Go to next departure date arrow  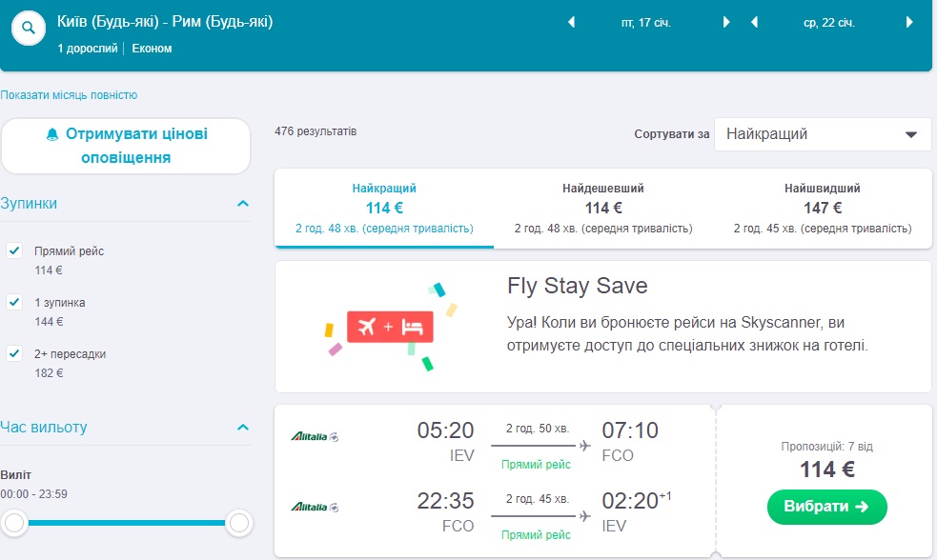point(726,23)
